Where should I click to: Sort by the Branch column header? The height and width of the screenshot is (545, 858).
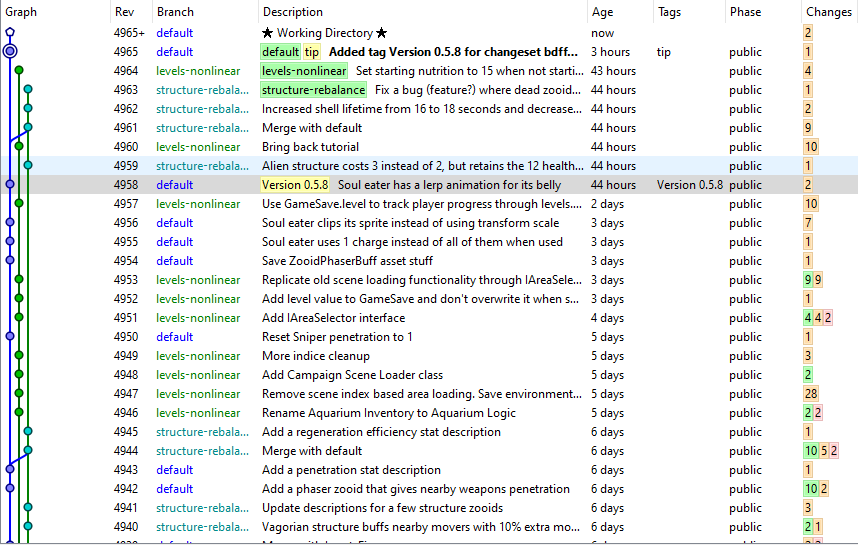coord(175,11)
